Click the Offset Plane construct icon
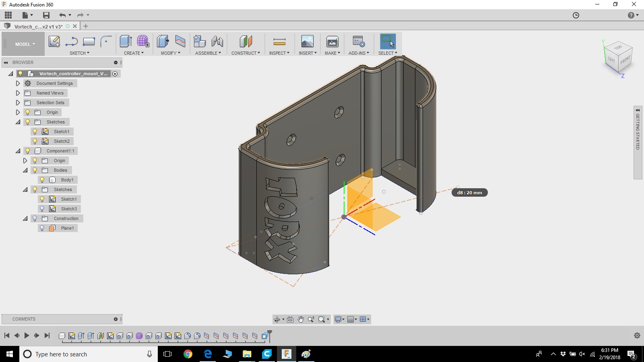Screen dimensions: 644x362 click(246, 41)
